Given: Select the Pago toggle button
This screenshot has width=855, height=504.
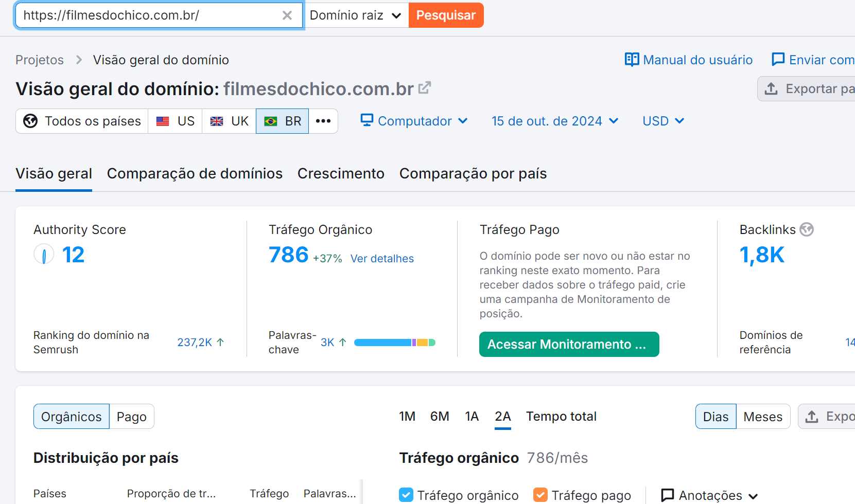Looking at the screenshot, I should click(132, 417).
